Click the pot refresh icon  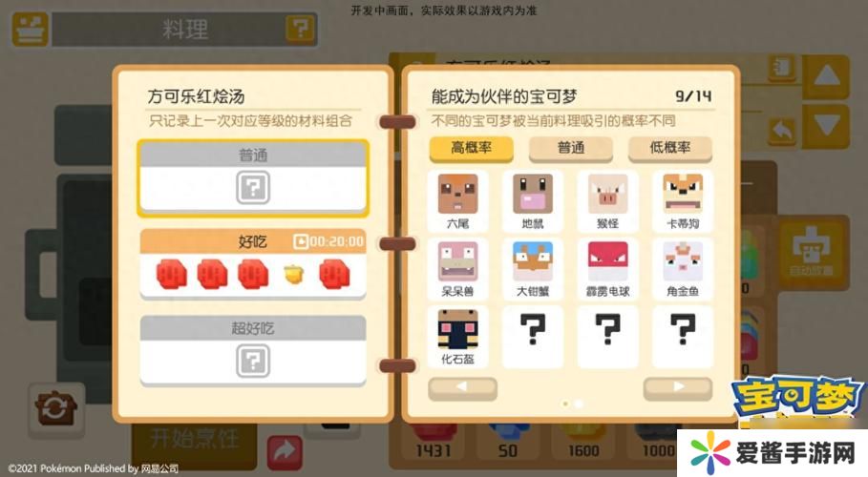point(56,409)
